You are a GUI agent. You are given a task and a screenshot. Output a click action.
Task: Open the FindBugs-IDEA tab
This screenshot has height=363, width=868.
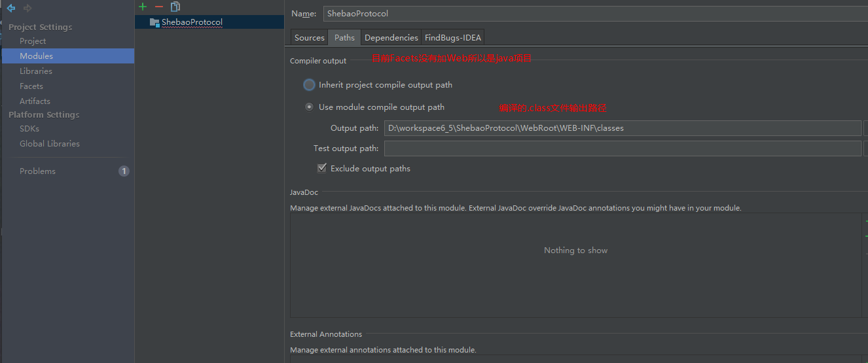click(x=453, y=38)
